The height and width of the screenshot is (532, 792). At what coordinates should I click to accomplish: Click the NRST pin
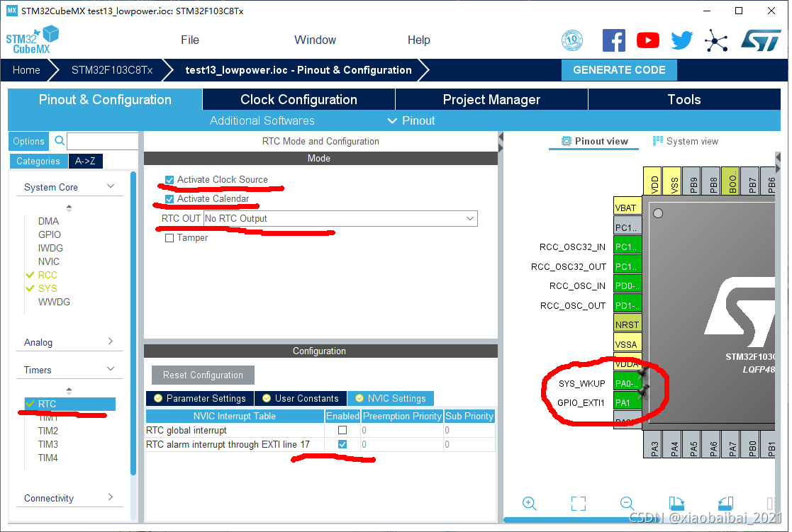pos(628,324)
